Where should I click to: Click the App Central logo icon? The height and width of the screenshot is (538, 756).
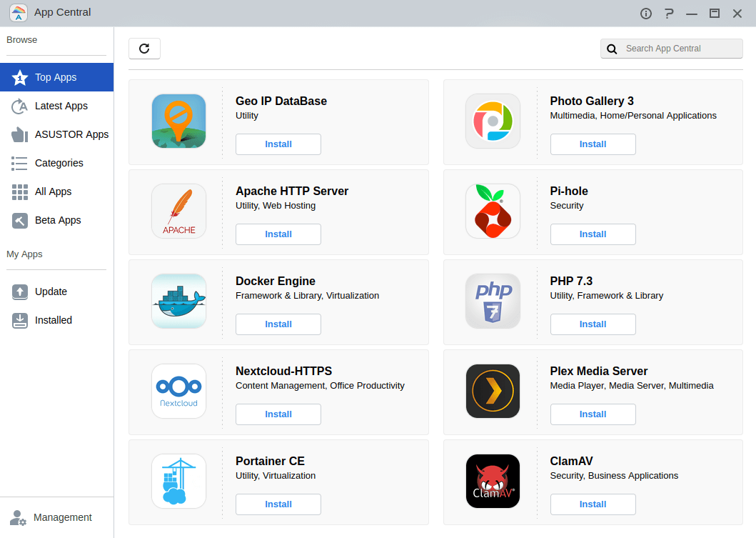coord(19,13)
